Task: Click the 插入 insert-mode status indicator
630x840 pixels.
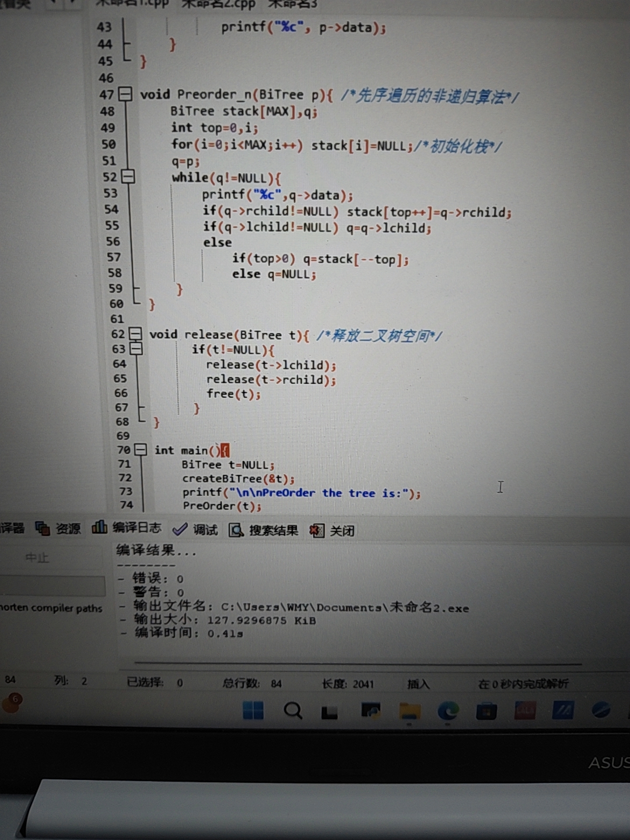Action: tap(418, 684)
